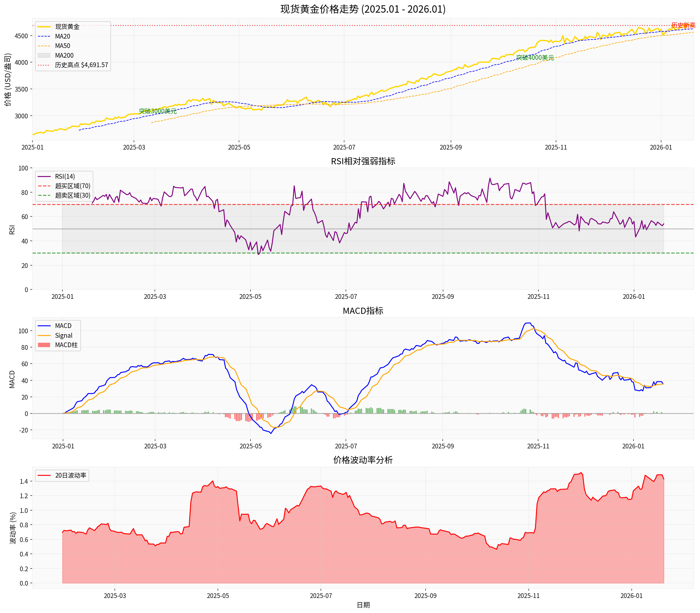Click the 日期 x-axis label at bottom
Viewport: 700px width, 613px height.
pyautogui.click(x=363, y=605)
